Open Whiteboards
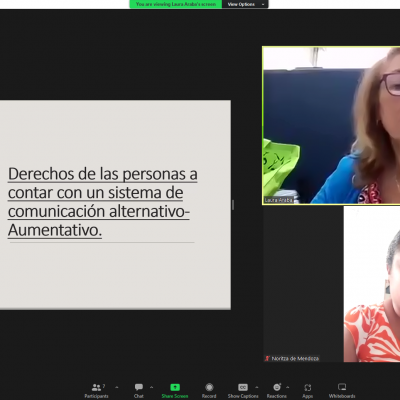The width and height of the screenshot is (400, 400). click(342, 391)
